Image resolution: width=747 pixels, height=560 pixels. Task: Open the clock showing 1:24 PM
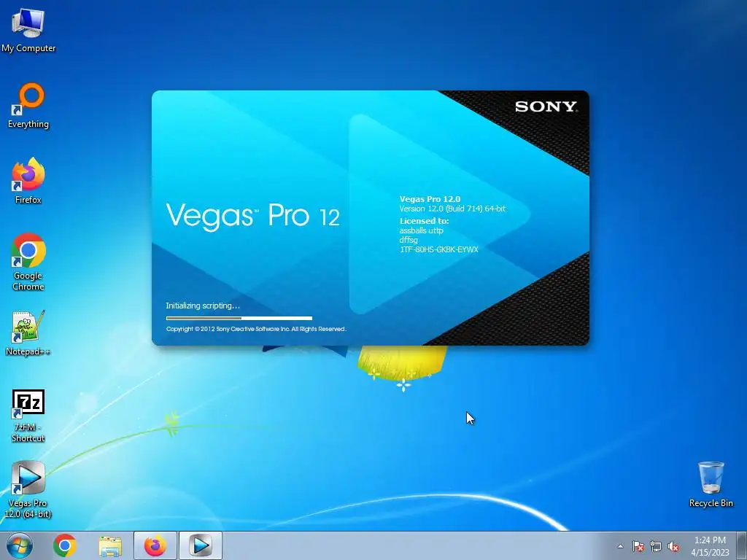click(710, 545)
